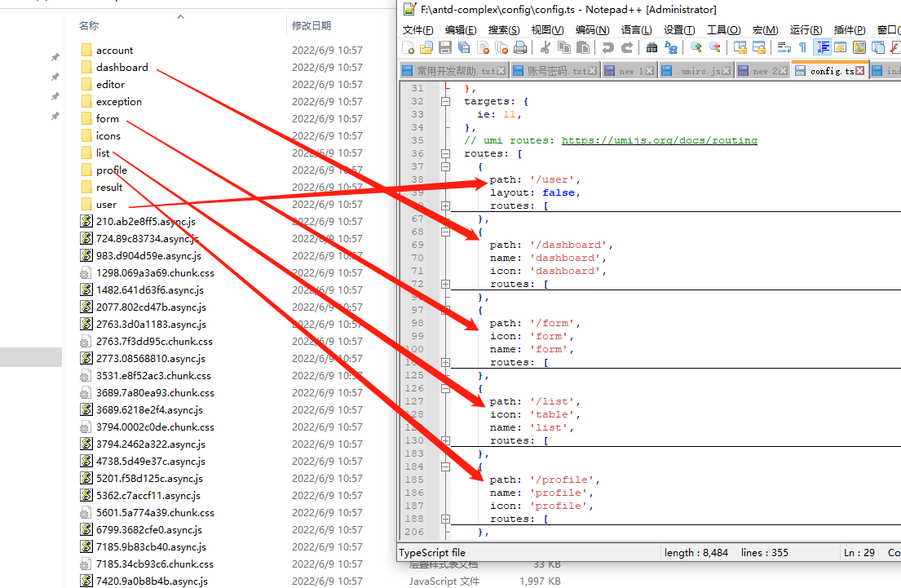Collapse the /list block at line 126
The height and width of the screenshot is (588, 901).
coord(445,388)
